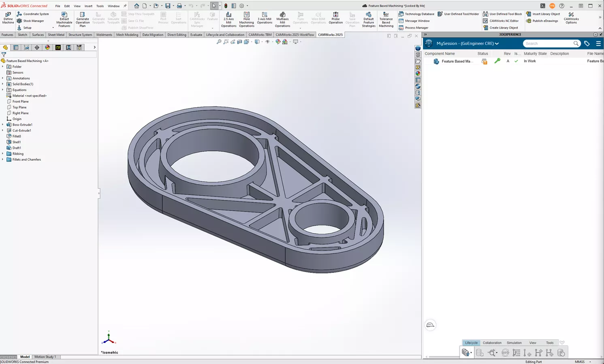
Task: Select 3 Axis Mill Operations
Action: [x=265, y=18]
